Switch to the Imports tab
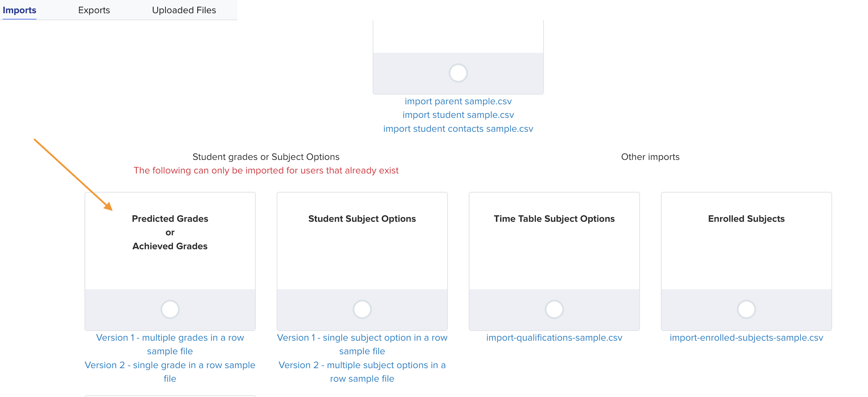868x397 pixels. tap(20, 10)
